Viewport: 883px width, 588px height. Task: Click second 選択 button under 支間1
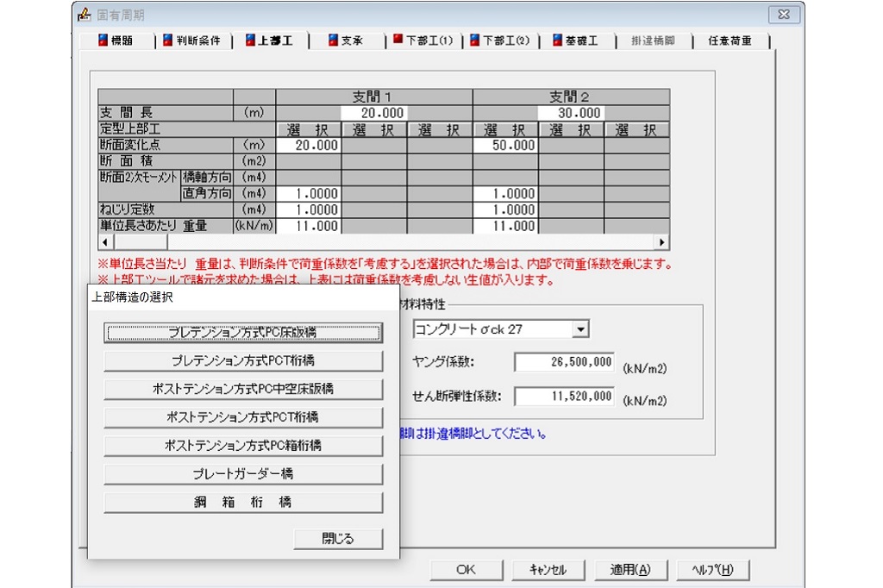coord(374,129)
